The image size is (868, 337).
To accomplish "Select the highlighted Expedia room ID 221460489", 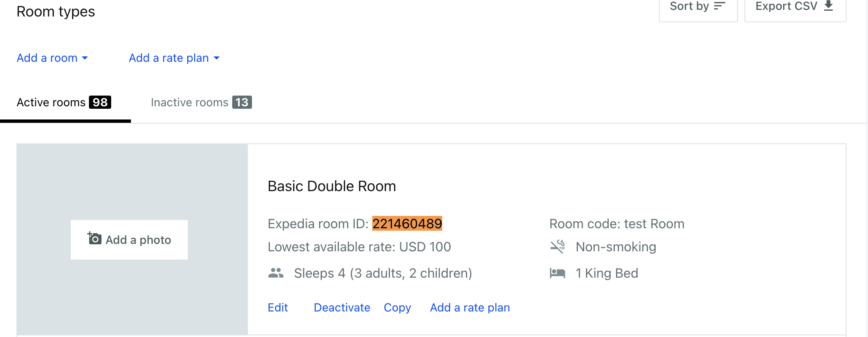I will click(407, 224).
